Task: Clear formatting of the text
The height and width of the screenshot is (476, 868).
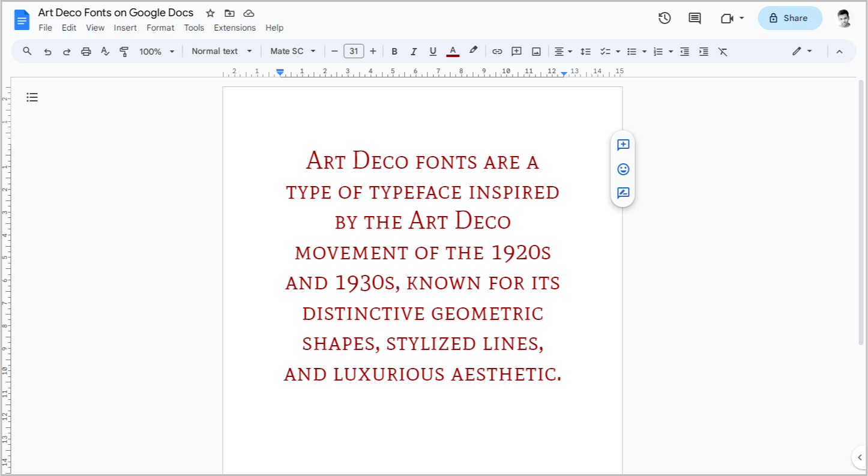Action: [x=722, y=51]
